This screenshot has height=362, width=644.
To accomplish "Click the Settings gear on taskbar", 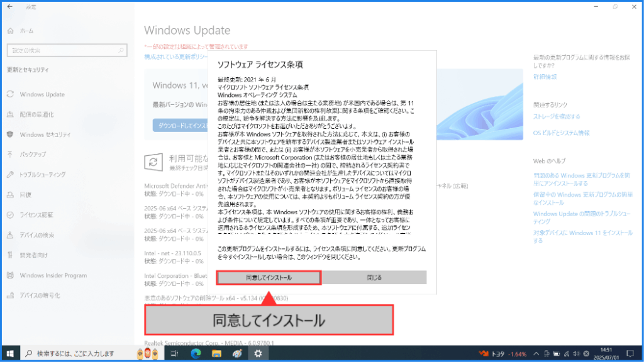I will click(x=258, y=353).
